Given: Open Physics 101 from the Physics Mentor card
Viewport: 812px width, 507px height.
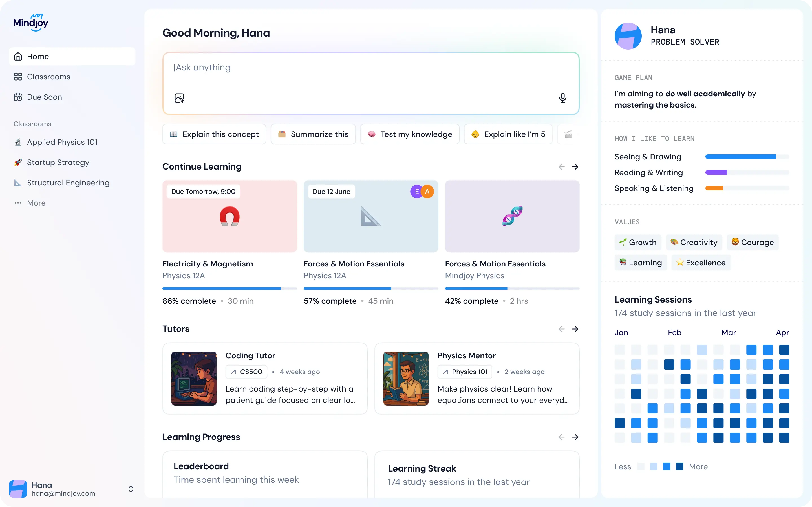Looking at the screenshot, I should 464,372.
